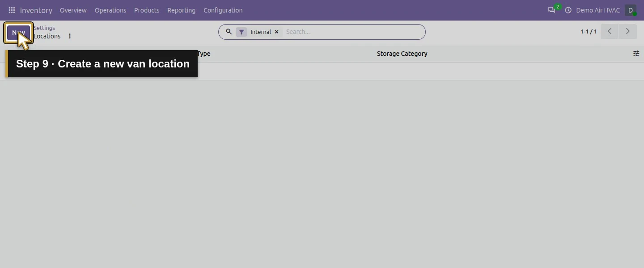
Task: Click the search magnifier icon
Action: (x=229, y=32)
